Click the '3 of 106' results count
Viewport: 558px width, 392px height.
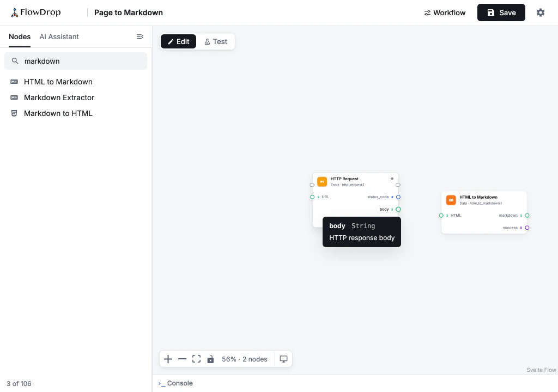19,383
